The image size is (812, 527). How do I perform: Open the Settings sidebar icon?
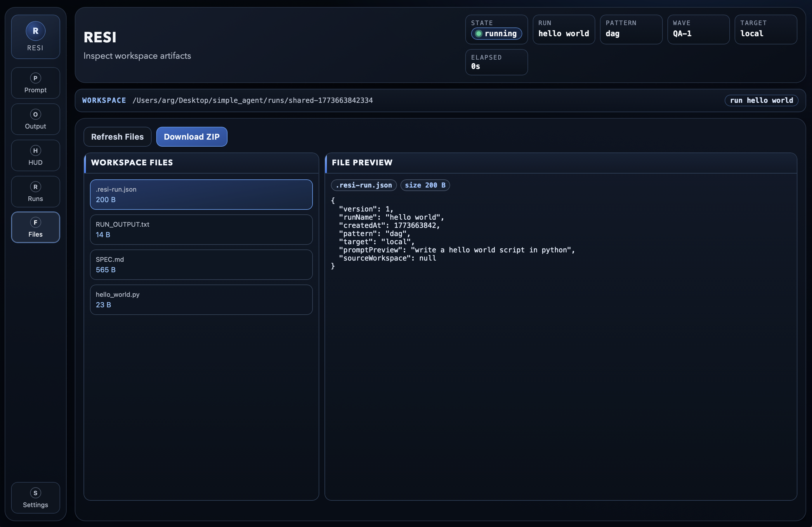click(x=35, y=498)
